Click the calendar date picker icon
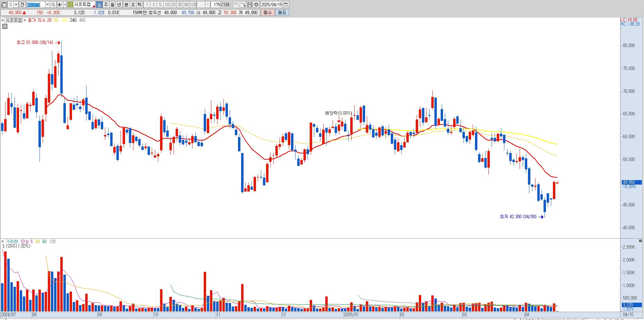The height and width of the screenshot is (320, 644). pos(286,5)
